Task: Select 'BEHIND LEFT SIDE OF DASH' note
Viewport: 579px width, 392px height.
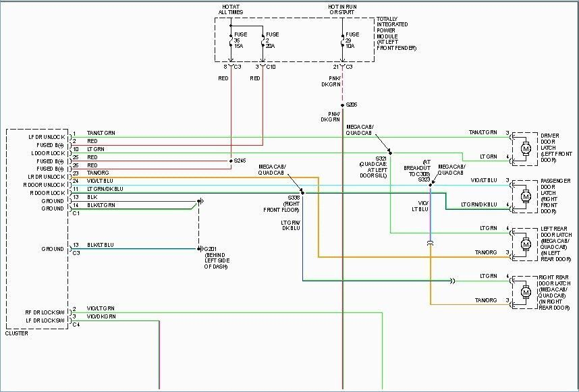Action: (x=217, y=260)
